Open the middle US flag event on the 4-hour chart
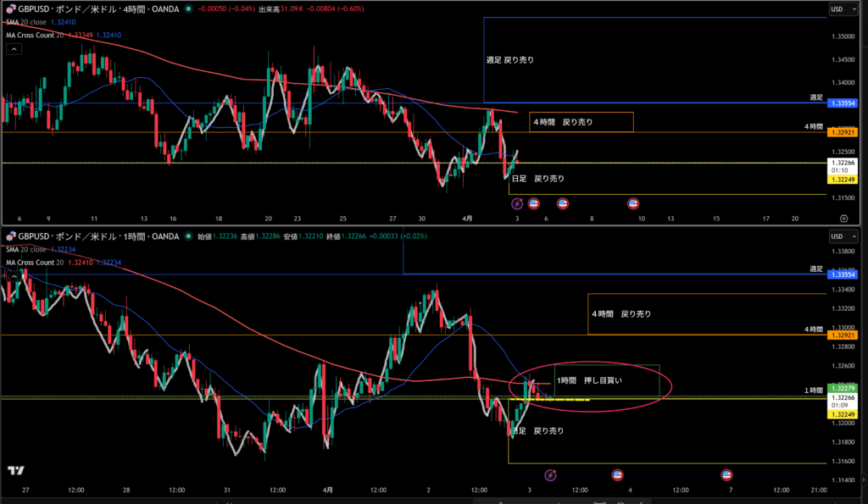868x504 pixels. [562, 203]
